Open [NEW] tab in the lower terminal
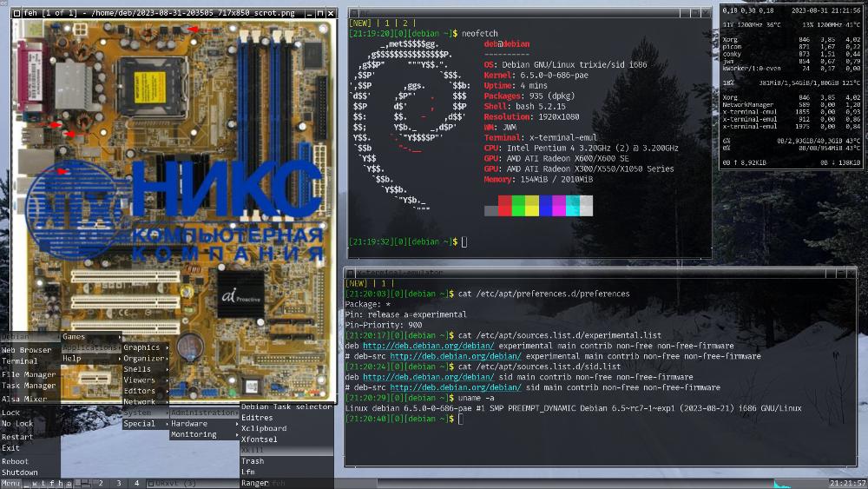 coord(357,283)
